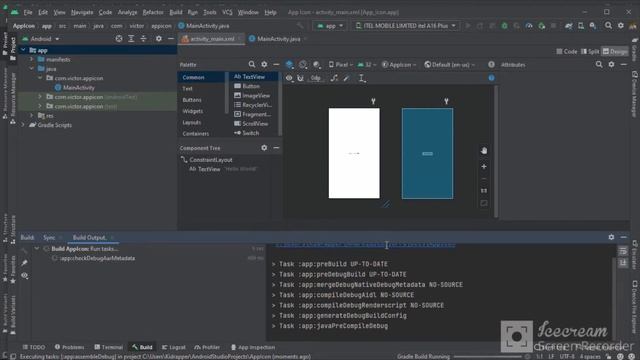
Task: Open the Pixel device preview dropdown
Action: click(x=341, y=64)
